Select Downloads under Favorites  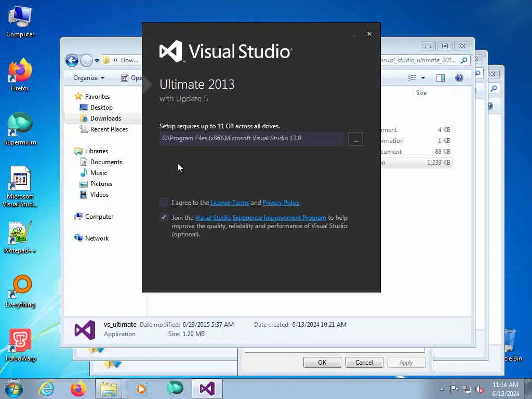[x=105, y=118]
